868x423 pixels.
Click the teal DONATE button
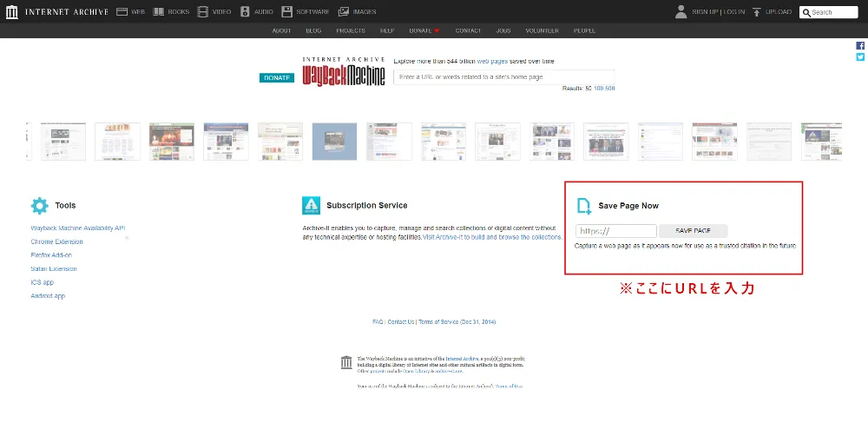[x=277, y=78]
